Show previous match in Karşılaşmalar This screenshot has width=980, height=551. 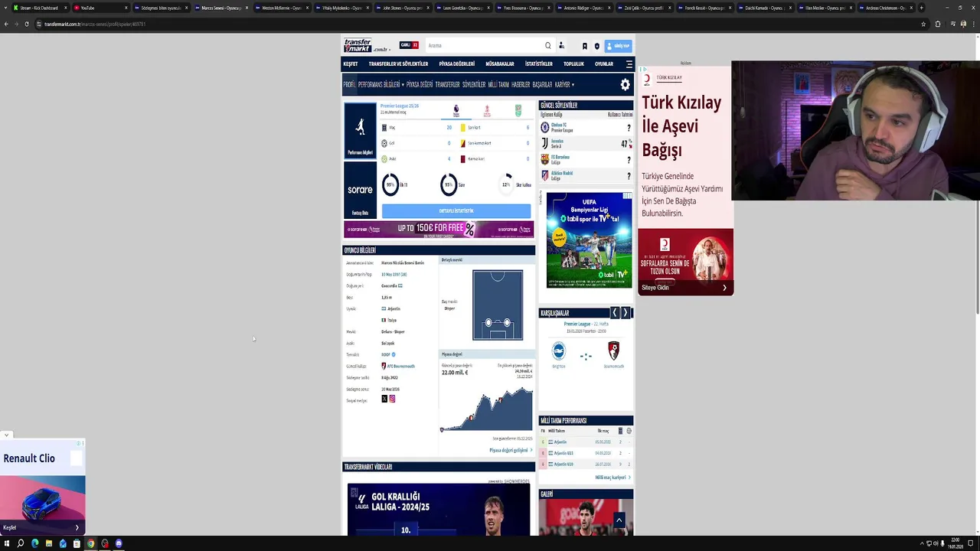pyautogui.click(x=614, y=313)
